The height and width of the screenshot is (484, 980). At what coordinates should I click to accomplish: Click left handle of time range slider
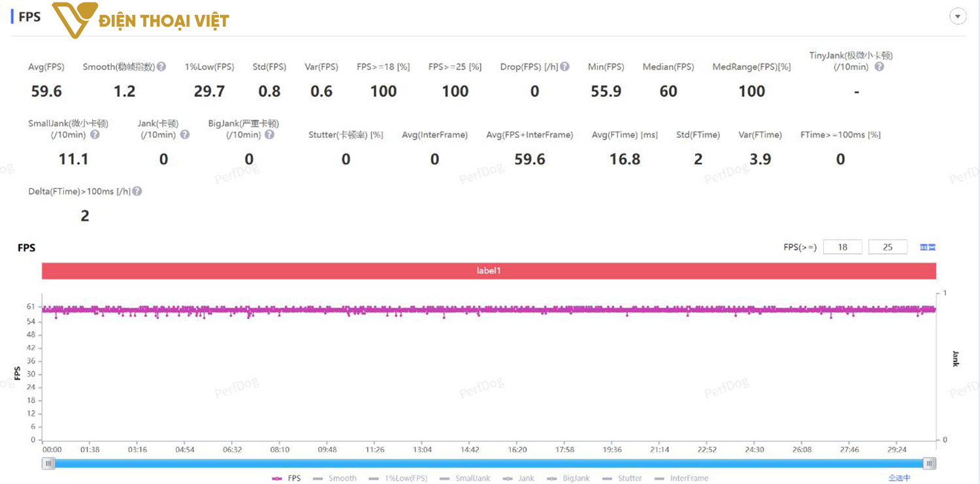tap(49, 463)
